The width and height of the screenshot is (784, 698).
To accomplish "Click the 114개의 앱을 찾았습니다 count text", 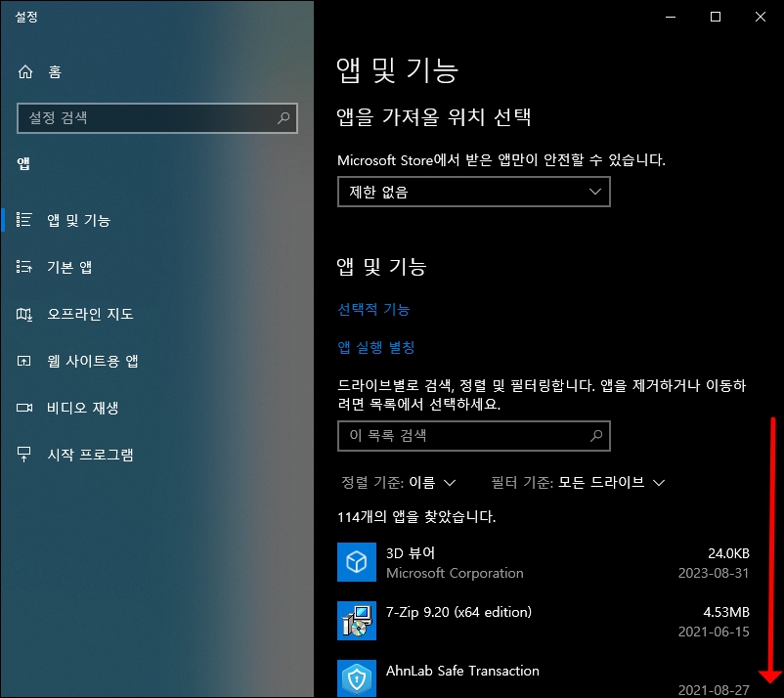I will click(x=416, y=516).
